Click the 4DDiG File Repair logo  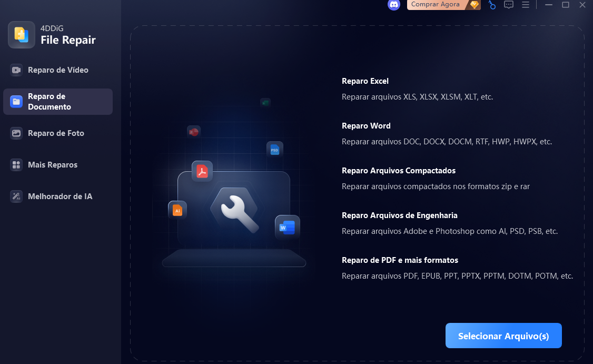[22, 35]
